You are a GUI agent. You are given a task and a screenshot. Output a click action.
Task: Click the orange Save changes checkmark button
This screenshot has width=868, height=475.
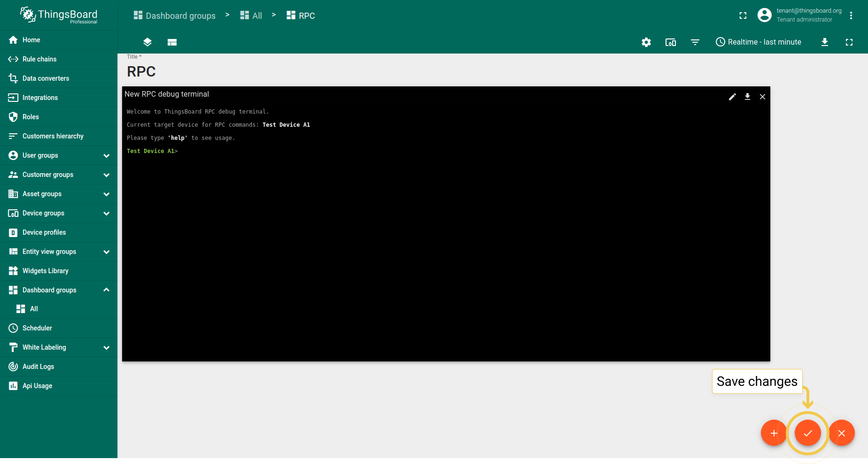[x=807, y=433]
